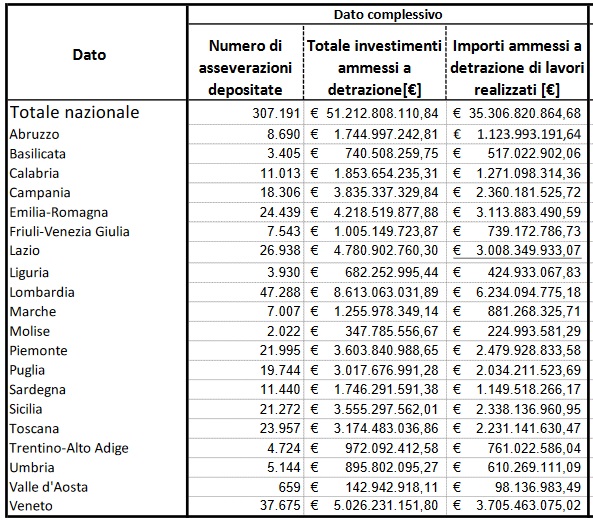The image size is (593, 522).
Task: Select the Emilia-Romagna row label
Action: click(59, 212)
